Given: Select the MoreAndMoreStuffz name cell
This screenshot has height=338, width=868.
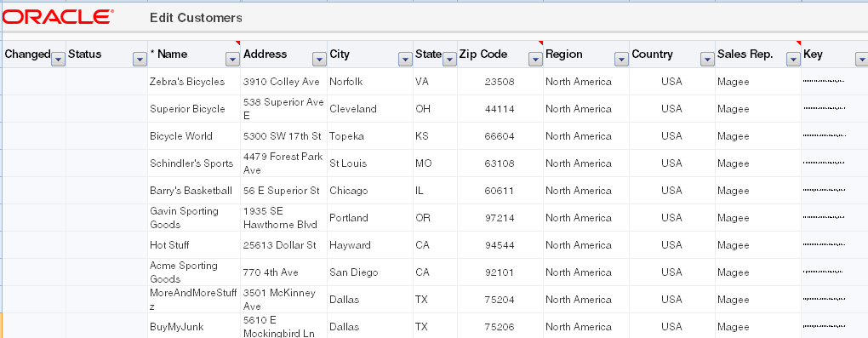Looking at the screenshot, I should tap(194, 299).
